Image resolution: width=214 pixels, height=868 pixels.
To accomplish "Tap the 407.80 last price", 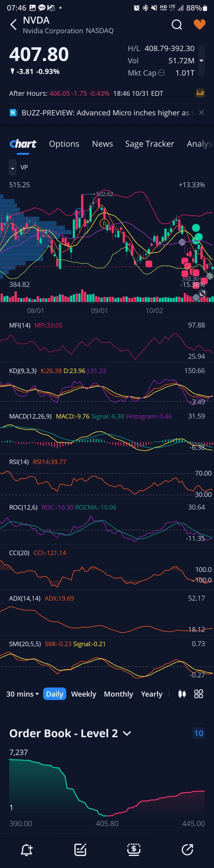I will (x=39, y=54).
